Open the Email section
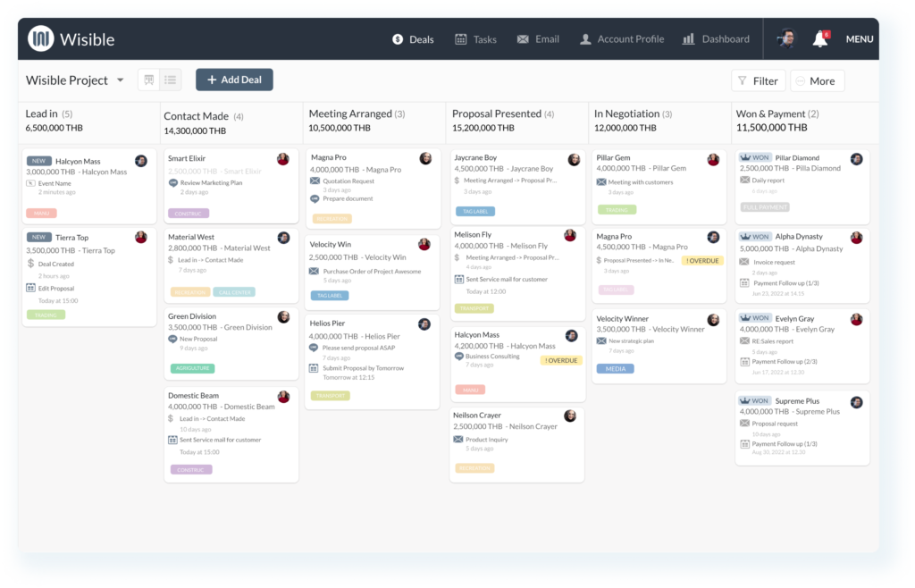915x588 pixels. pos(538,39)
